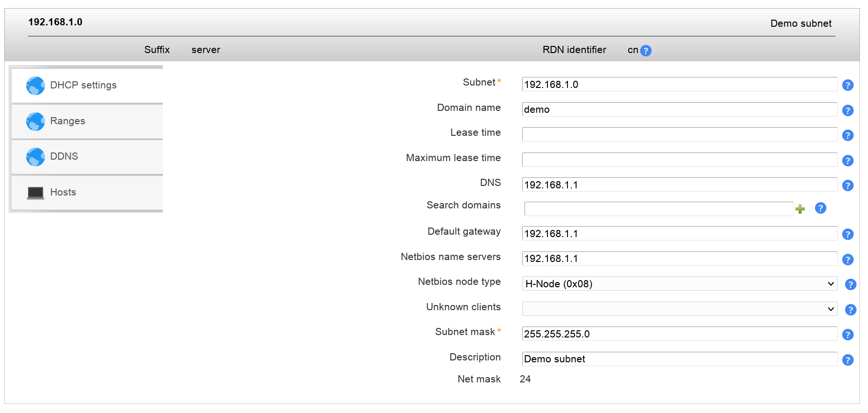Open help for the Subnet field
Image resolution: width=868 pixels, height=413 pixels.
click(x=847, y=85)
